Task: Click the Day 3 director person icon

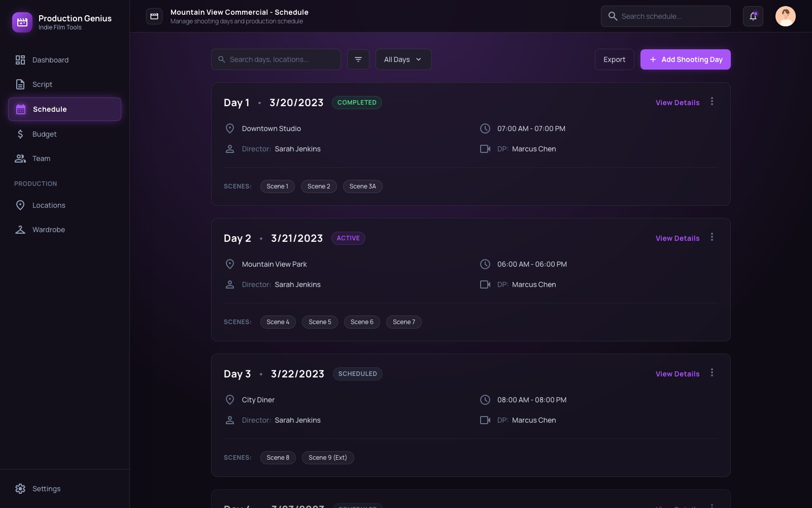Action: tap(230, 420)
